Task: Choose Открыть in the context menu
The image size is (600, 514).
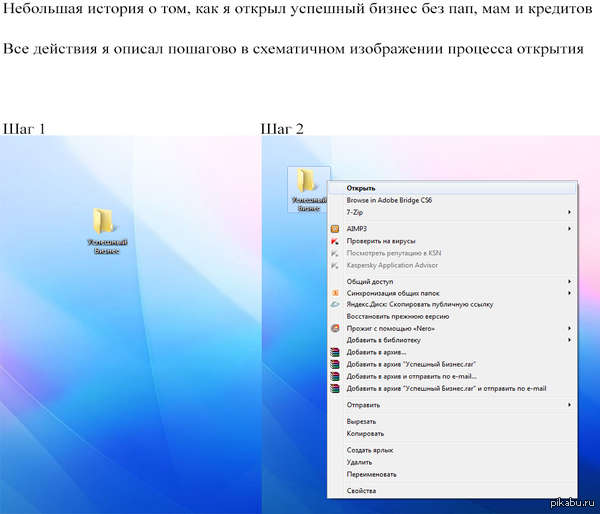Action: (452, 188)
